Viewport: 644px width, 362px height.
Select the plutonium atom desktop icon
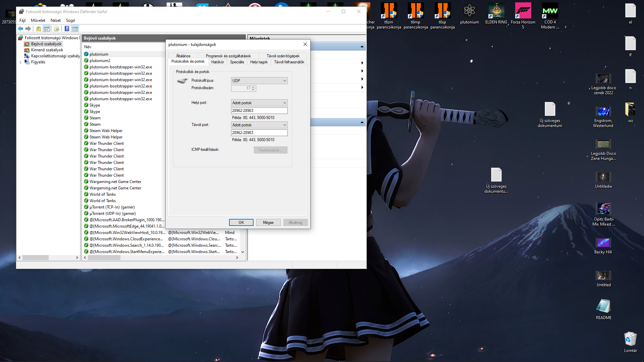click(469, 13)
